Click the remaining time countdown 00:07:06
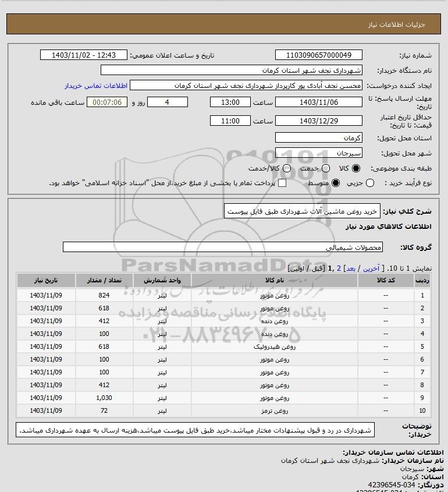The image size is (448, 492). (107, 102)
